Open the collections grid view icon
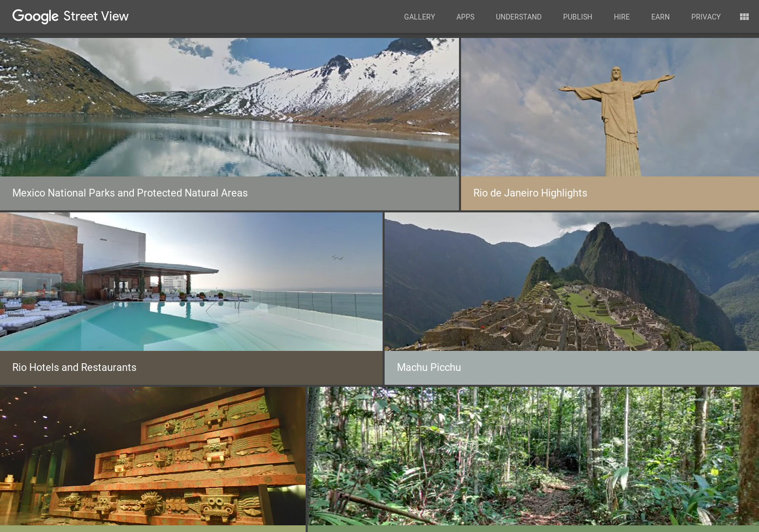Image resolution: width=759 pixels, height=532 pixels. click(x=744, y=16)
